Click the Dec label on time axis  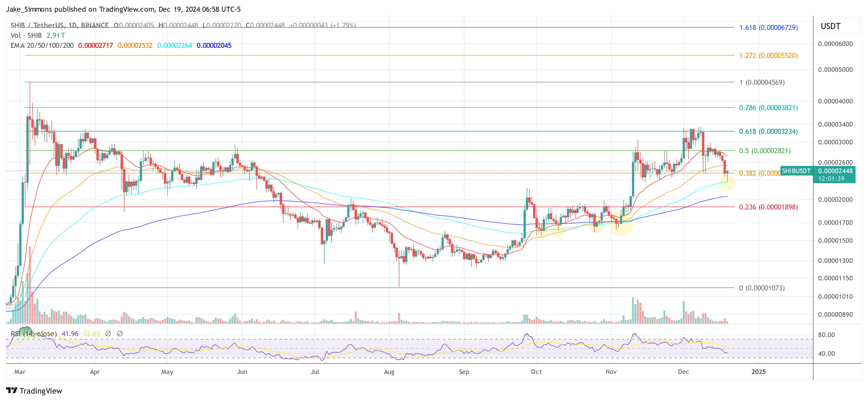tap(683, 372)
